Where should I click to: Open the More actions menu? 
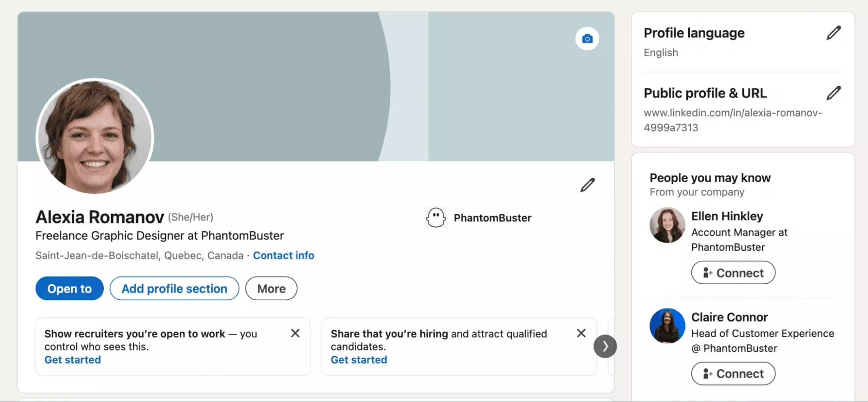pyautogui.click(x=271, y=288)
